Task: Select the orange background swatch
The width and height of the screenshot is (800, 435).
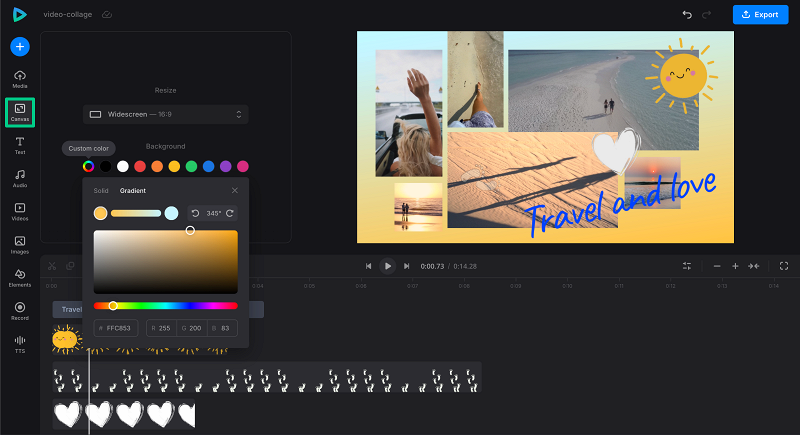Action: (x=157, y=166)
